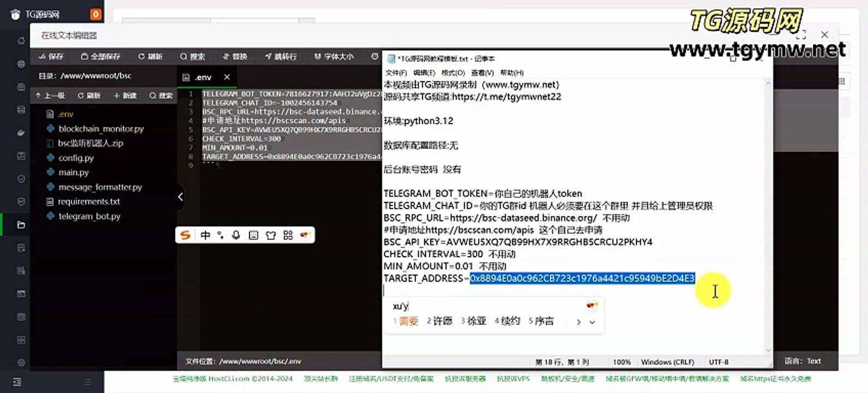The width and height of the screenshot is (868, 393).
Task: Click the 保存 save button in editor toolbar
Action: click(51, 56)
